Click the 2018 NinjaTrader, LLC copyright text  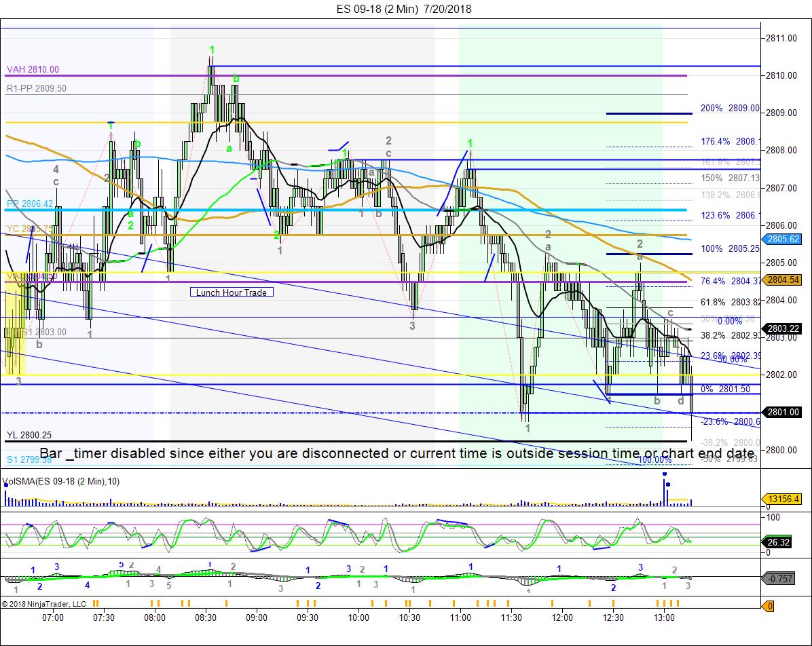(x=44, y=603)
